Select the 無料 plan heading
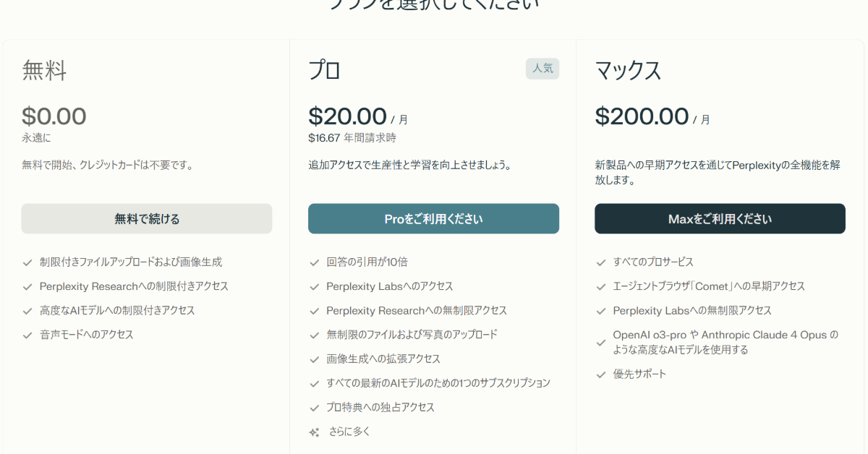Image resolution: width=868 pixels, height=454 pixels. click(x=44, y=70)
